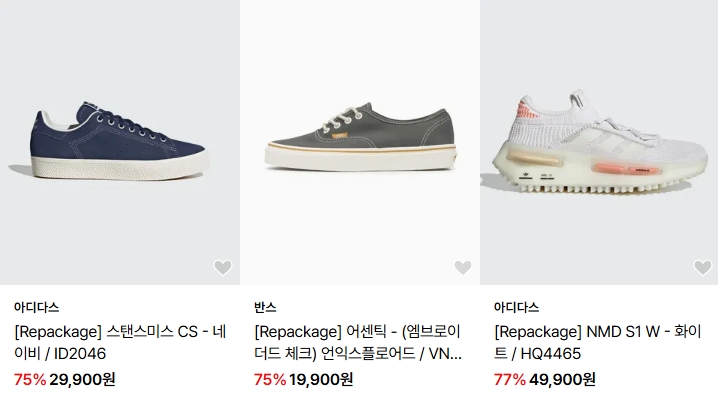
Task: Click 75% discount beside 19,900원
Action: coord(270,379)
